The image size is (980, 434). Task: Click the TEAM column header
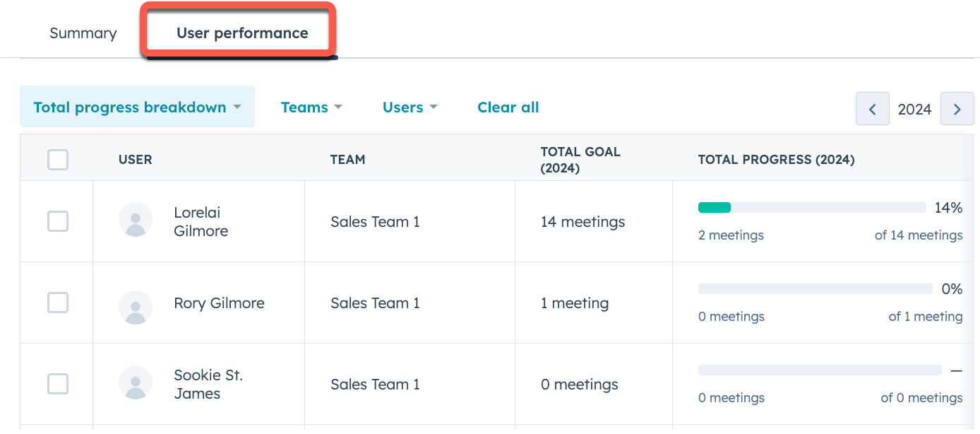(x=348, y=160)
